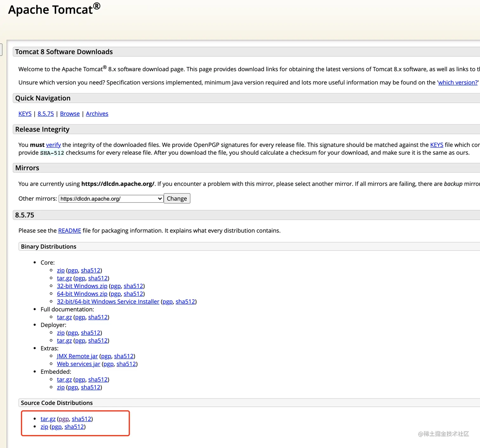Download Embedded zip
Image resolution: width=480 pixels, height=448 pixels.
[x=61, y=387]
